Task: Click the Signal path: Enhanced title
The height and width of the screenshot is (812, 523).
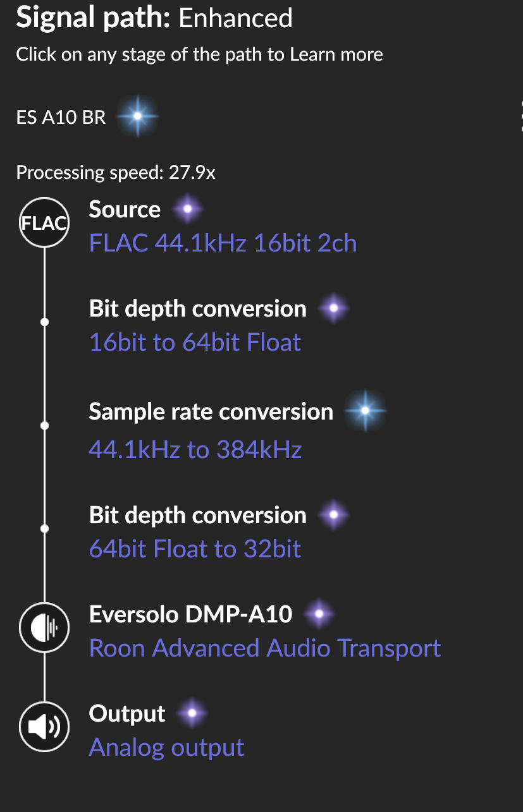Action: pos(154,18)
